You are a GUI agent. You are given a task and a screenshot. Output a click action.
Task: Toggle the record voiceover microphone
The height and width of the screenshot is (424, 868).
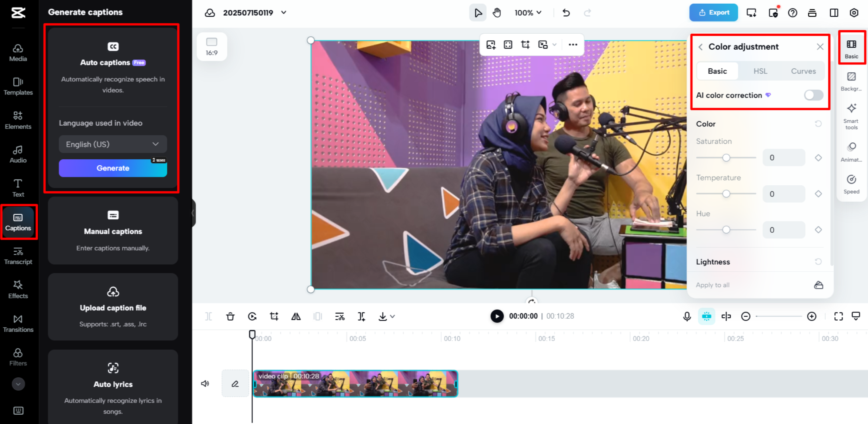click(687, 316)
